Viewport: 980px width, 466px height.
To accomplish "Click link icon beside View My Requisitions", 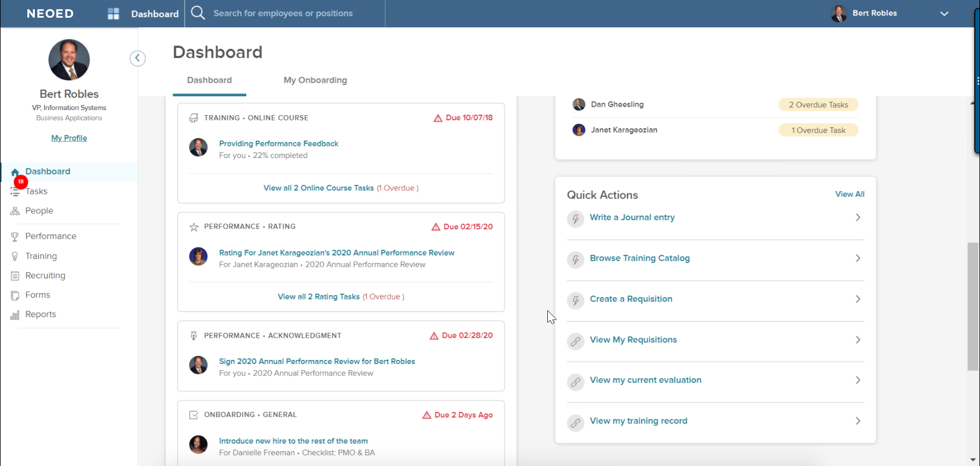I will (576, 342).
